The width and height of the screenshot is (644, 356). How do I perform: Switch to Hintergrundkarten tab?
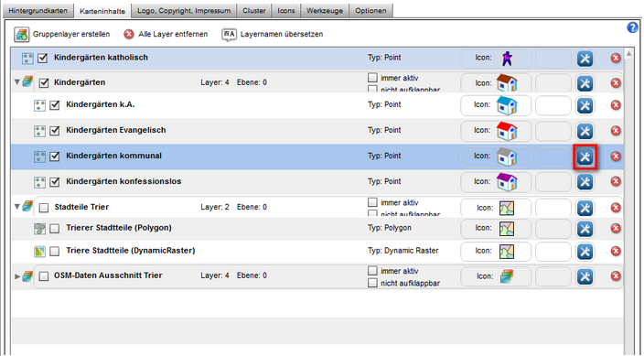coord(38,11)
